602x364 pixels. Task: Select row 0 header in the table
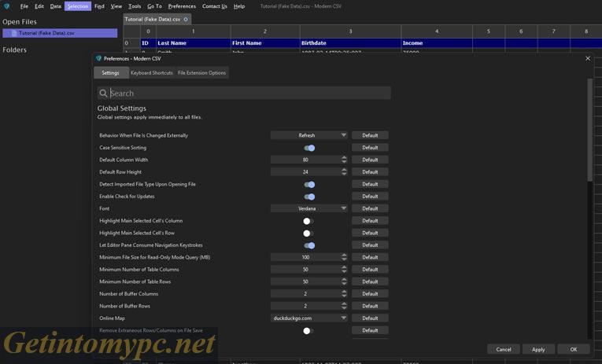pos(131,43)
